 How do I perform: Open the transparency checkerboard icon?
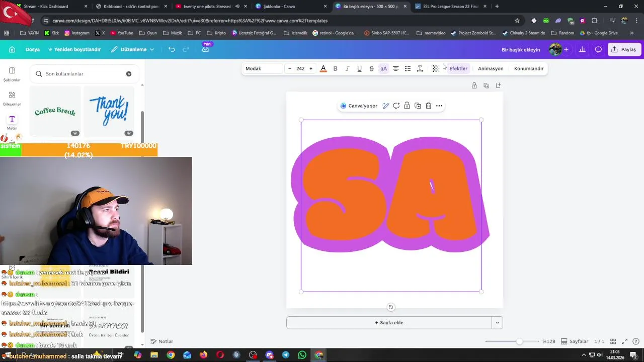pos(436,68)
